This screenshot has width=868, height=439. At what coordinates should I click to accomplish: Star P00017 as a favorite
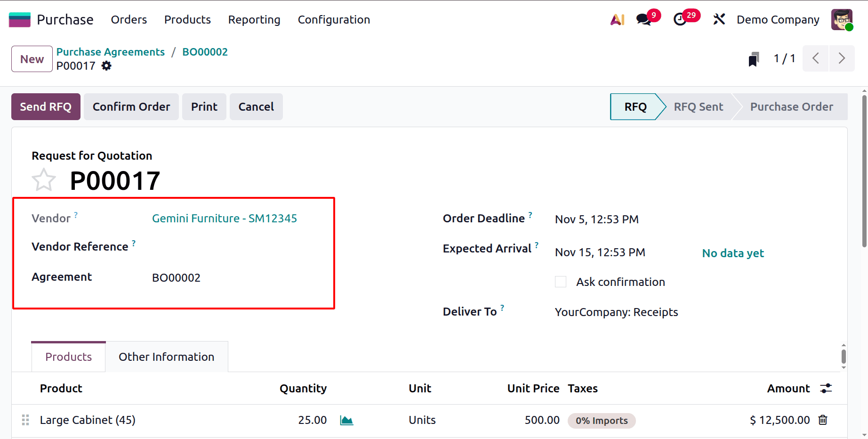pyautogui.click(x=44, y=179)
